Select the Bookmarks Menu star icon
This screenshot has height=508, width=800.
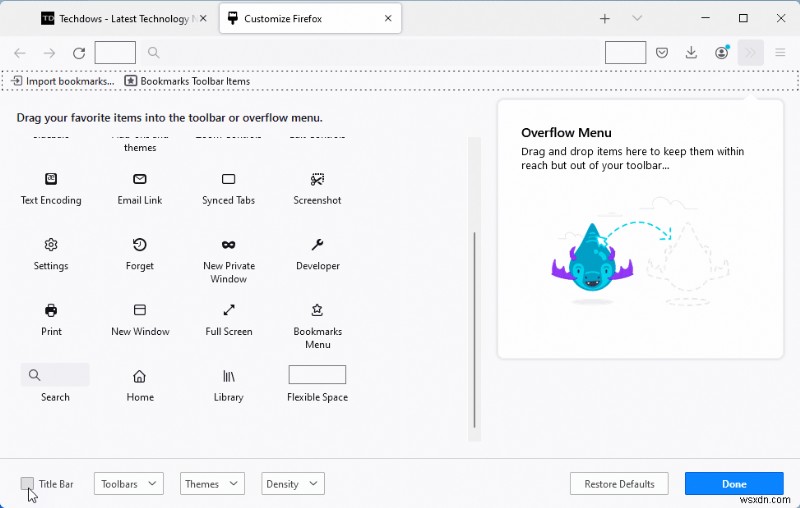[317, 310]
